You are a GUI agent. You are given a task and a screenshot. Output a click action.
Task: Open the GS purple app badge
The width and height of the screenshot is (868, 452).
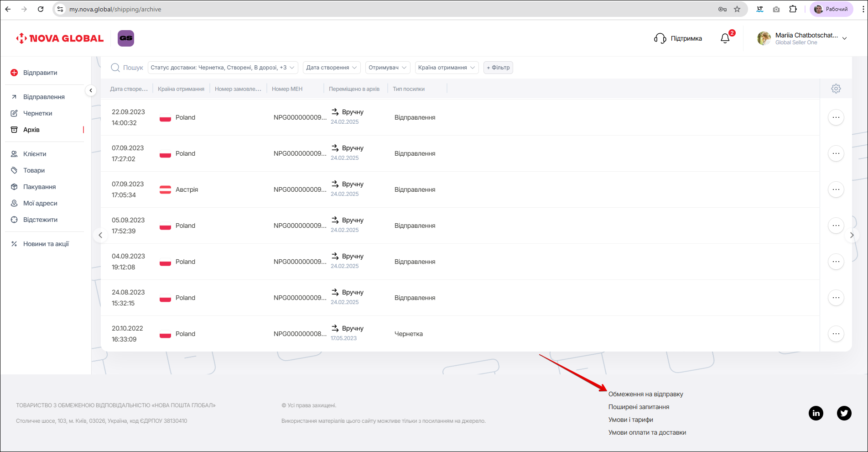pyautogui.click(x=126, y=38)
